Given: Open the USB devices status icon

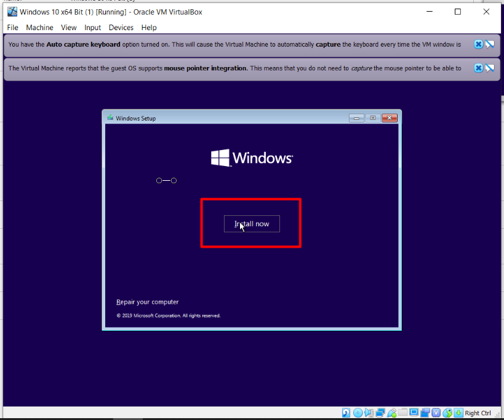Looking at the screenshot, I should pyautogui.click(x=392, y=413).
